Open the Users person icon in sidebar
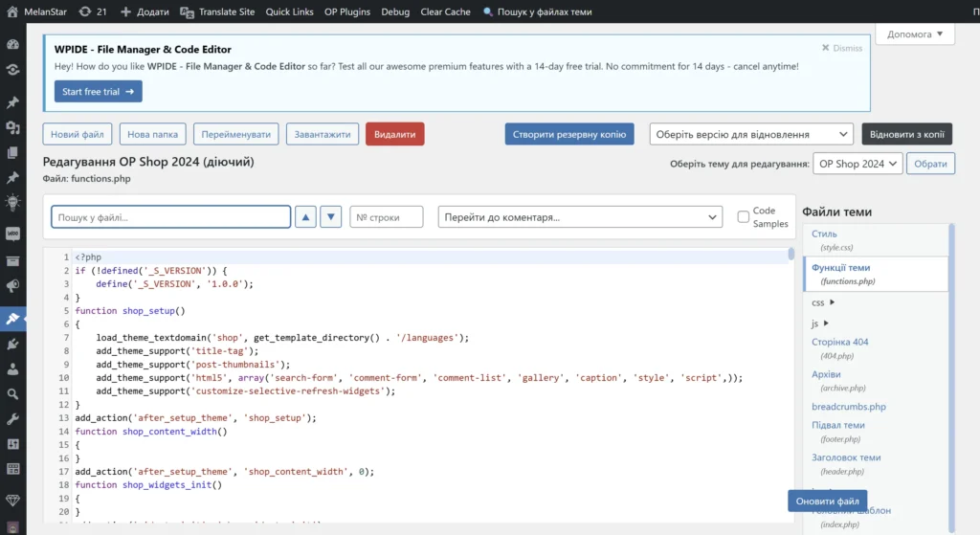This screenshot has height=535, width=980. click(12, 368)
